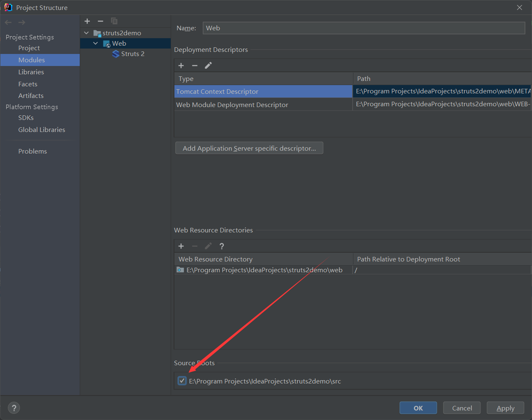
Task: Click Path Relative to Deployment Root header
Action: [x=442, y=259]
